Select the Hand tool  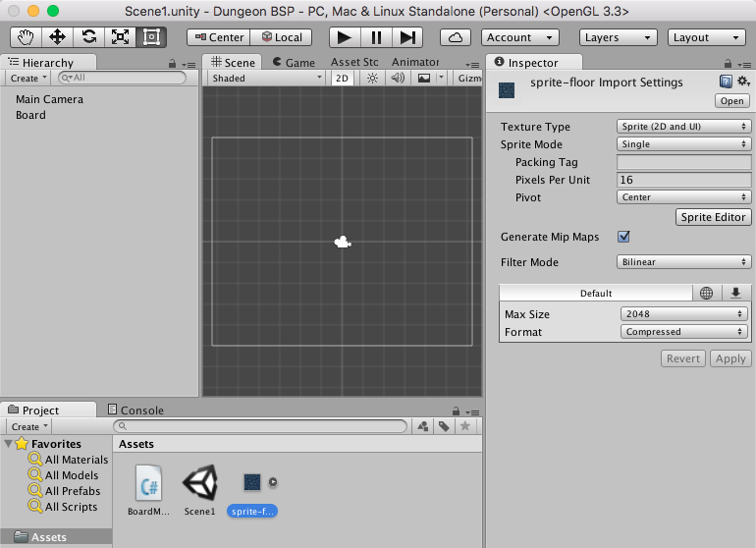[27, 37]
